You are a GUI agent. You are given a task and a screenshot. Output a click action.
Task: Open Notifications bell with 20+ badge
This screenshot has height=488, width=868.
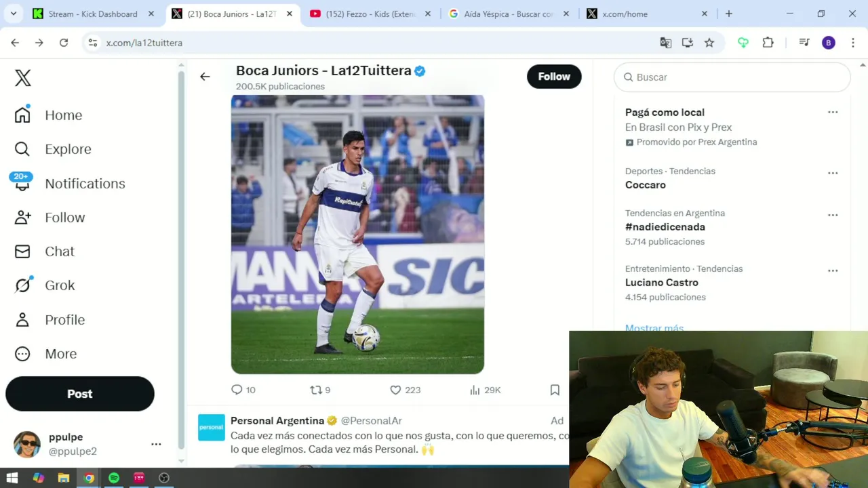22,183
